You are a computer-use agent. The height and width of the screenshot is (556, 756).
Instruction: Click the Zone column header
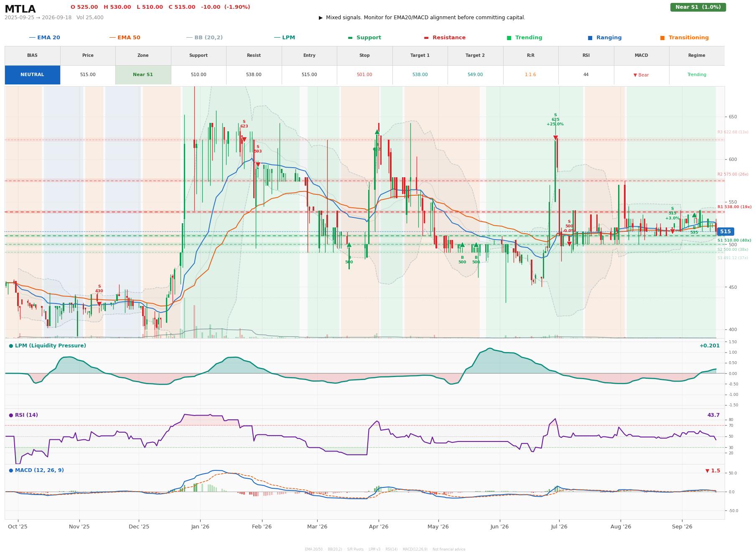pos(143,56)
